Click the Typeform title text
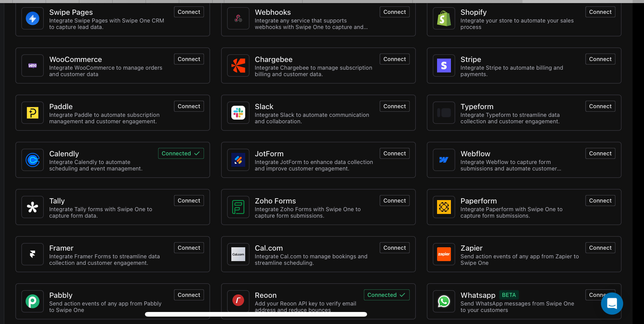This screenshot has width=644, height=324. tap(477, 107)
